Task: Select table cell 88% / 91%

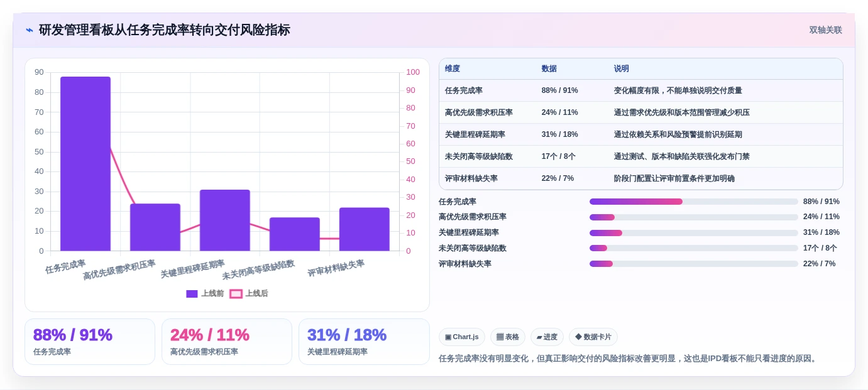Action: point(560,90)
